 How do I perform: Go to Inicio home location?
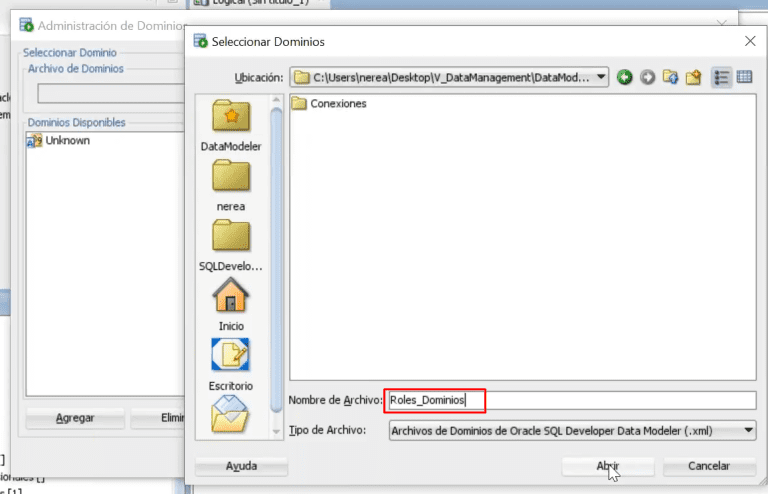click(x=231, y=304)
